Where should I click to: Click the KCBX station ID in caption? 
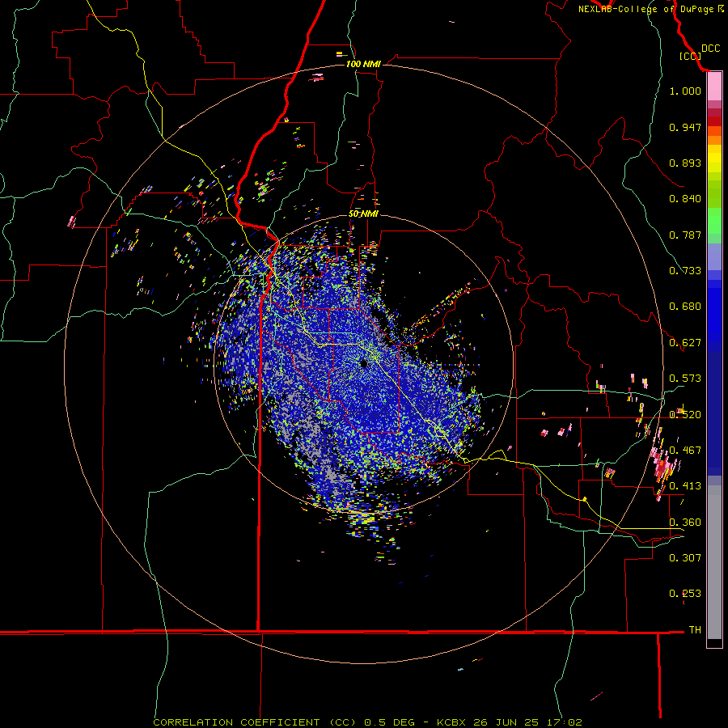click(451, 722)
